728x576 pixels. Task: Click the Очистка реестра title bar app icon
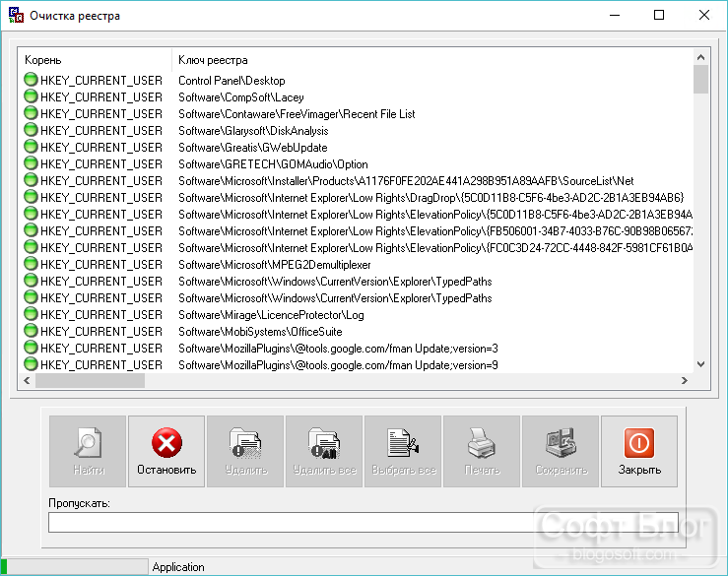click(16, 16)
